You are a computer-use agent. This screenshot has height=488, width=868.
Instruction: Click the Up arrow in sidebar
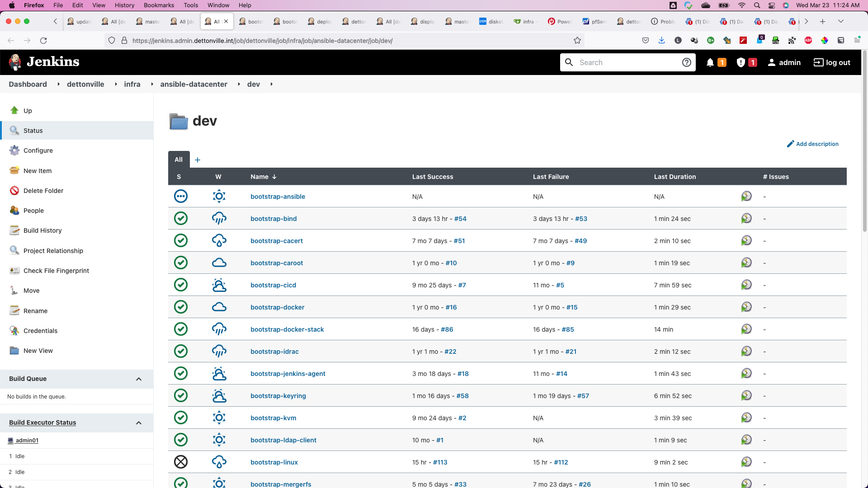(14, 111)
